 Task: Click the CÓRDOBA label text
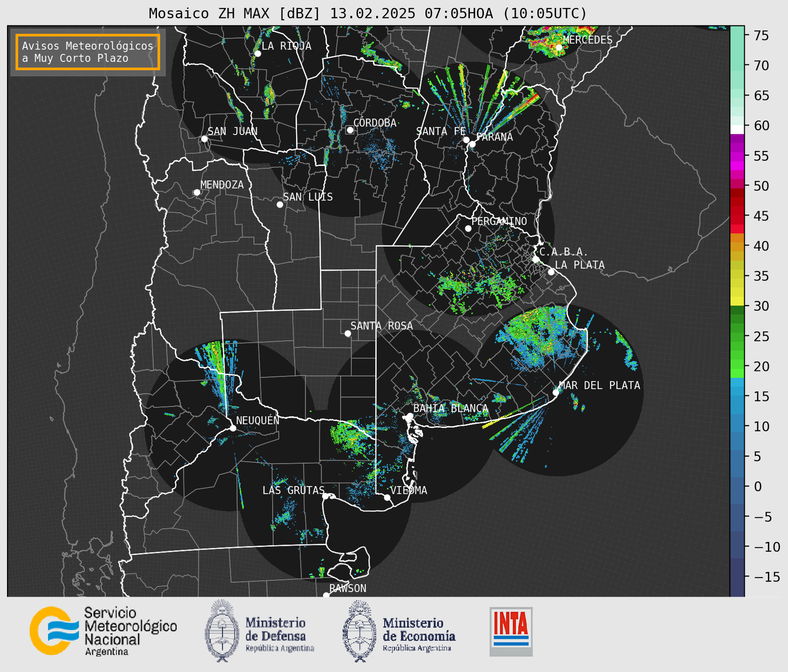coord(375,122)
